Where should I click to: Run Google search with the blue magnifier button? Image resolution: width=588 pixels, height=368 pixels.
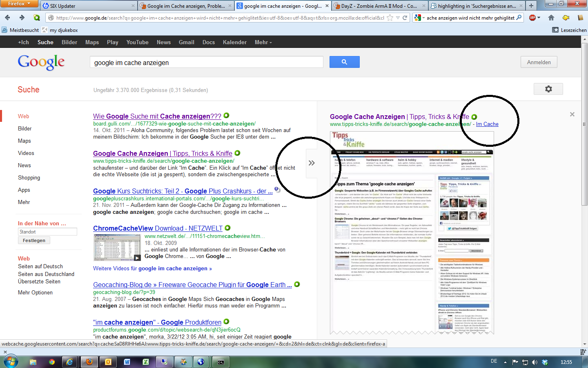point(344,62)
